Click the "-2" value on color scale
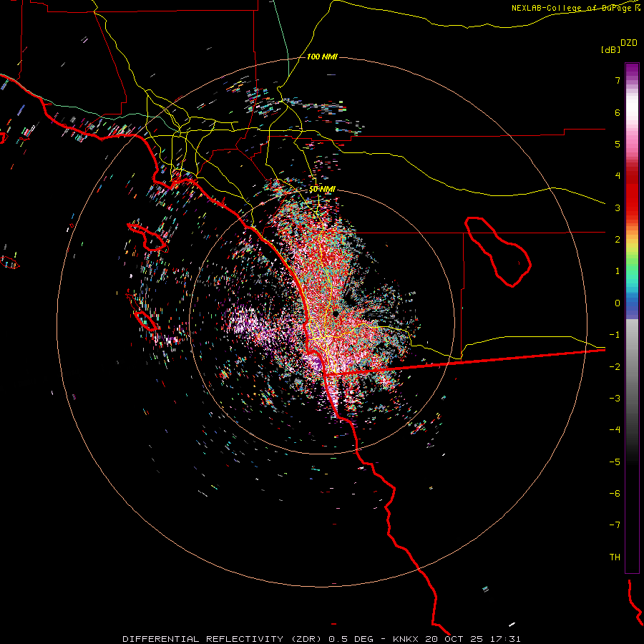Viewport: 644px width, 644px height. click(615, 367)
